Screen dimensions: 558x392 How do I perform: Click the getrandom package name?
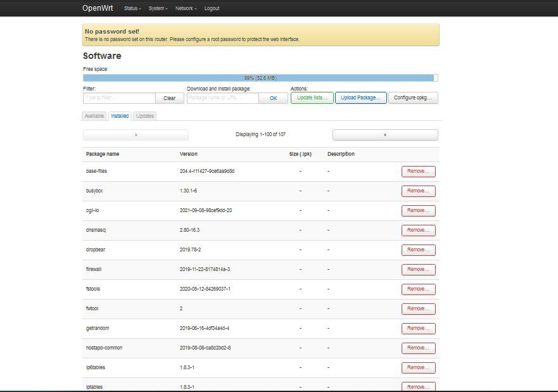[98, 328]
